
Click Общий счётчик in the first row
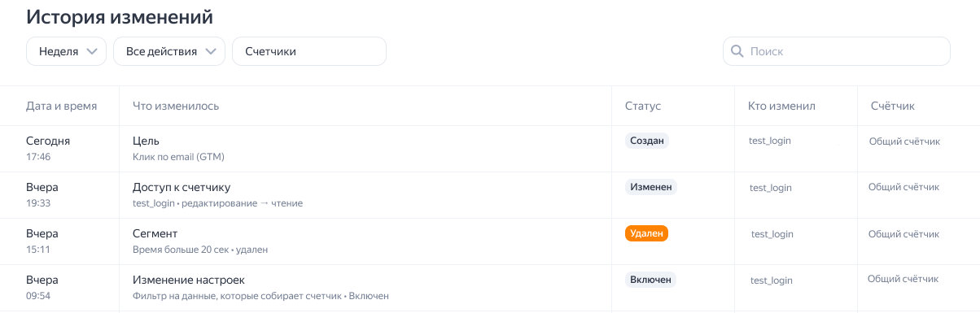(x=904, y=141)
